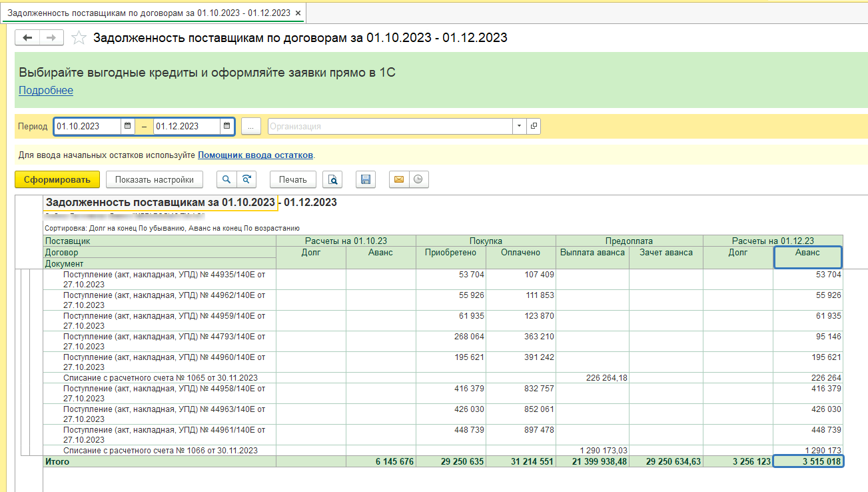The height and width of the screenshot is (492, 868).
Task: Click the period selection ellipsis button
Action: pos(250,126)
